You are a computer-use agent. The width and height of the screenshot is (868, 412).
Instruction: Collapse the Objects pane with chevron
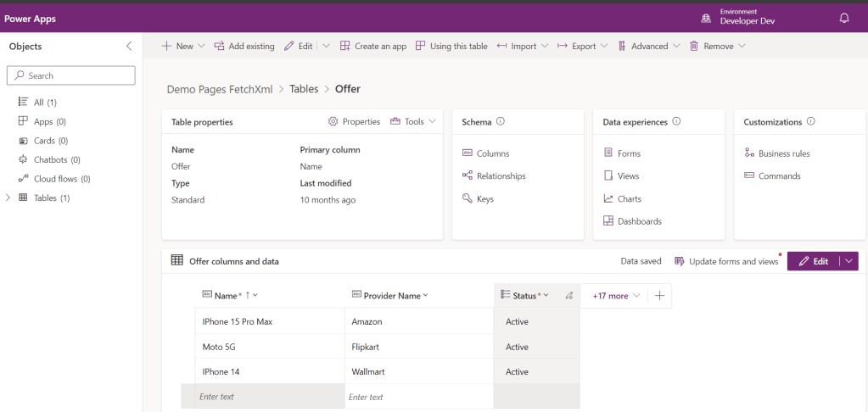(x=129, y=46)
